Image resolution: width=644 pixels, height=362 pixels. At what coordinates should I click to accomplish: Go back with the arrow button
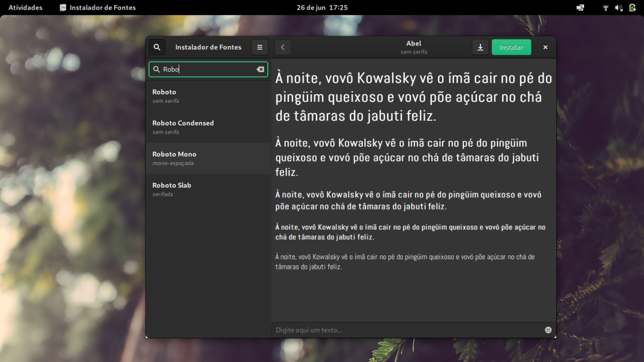[283, 47]
